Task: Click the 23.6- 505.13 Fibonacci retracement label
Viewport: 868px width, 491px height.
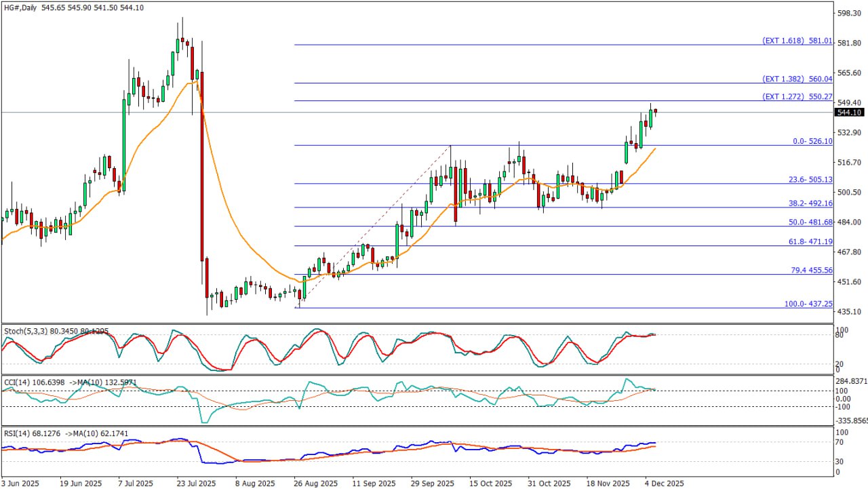Action: click(x=810, y=180)
